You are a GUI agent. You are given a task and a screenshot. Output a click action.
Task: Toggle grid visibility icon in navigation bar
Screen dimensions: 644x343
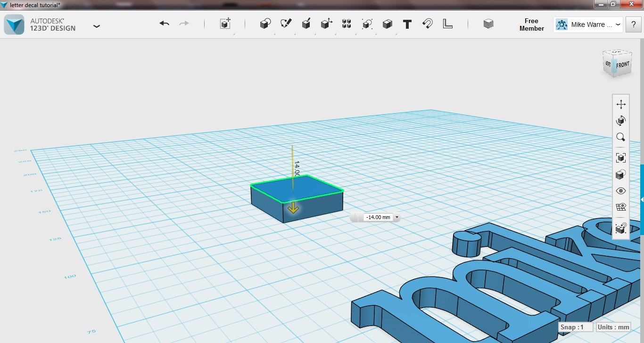[x=621, y=207]
